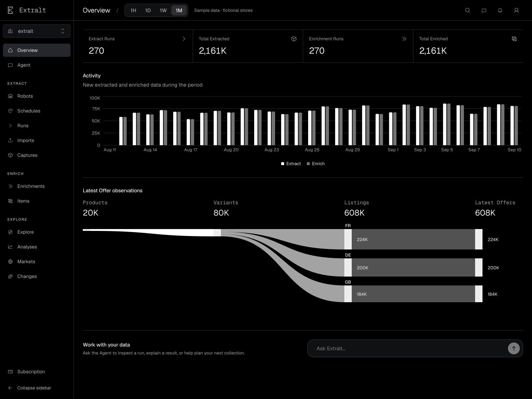This screenshot has width=532, height=399.
Task: Select Overview in the sidebar
Action: pyautogui.click(x=37, y=50)
